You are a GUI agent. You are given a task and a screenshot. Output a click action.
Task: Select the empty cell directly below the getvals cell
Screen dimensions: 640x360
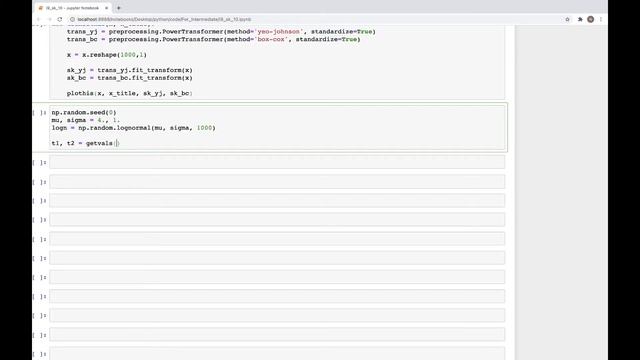pos(277,162)
